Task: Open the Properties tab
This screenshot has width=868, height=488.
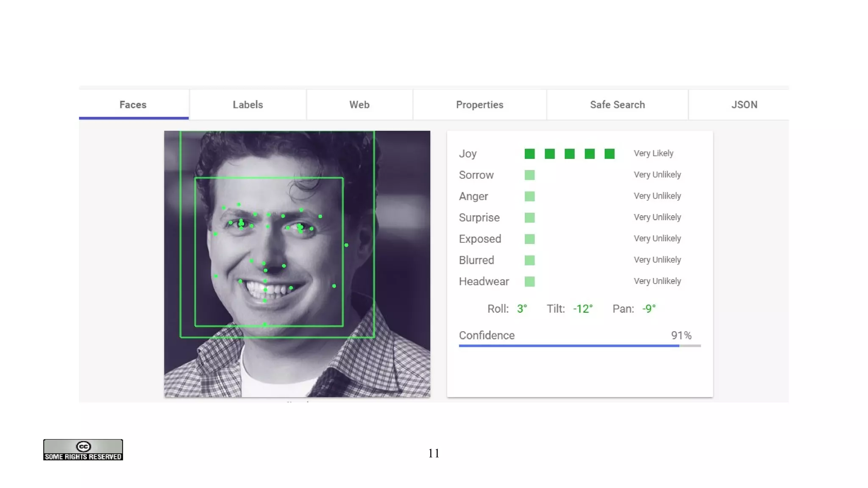Action: click(x=479, y=105)
